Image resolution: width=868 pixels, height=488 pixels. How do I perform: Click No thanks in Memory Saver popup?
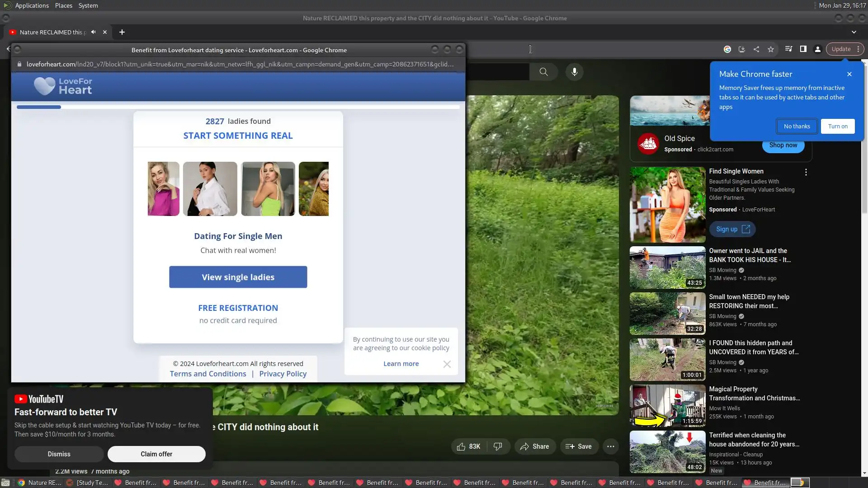tap(797, 127)
